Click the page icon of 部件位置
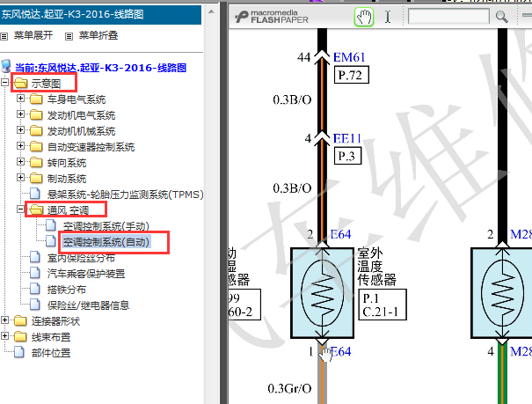 pos(19,352)
